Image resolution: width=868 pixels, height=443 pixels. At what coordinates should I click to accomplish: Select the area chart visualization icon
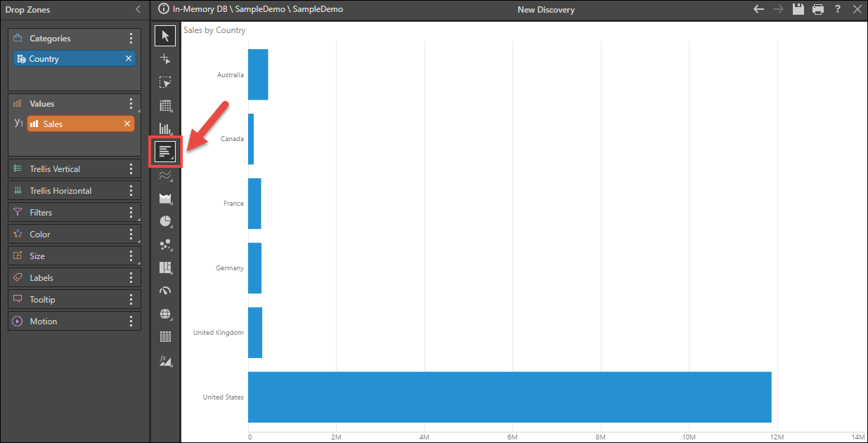pos(165,198)
